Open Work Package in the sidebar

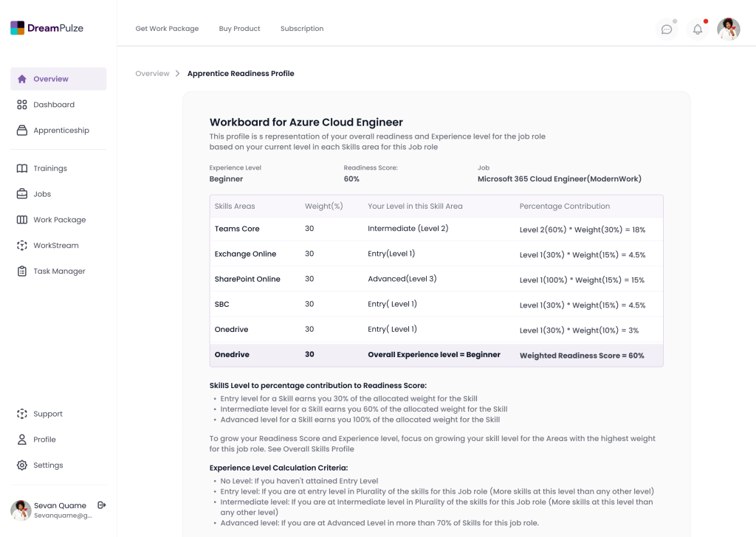(59, 220)
